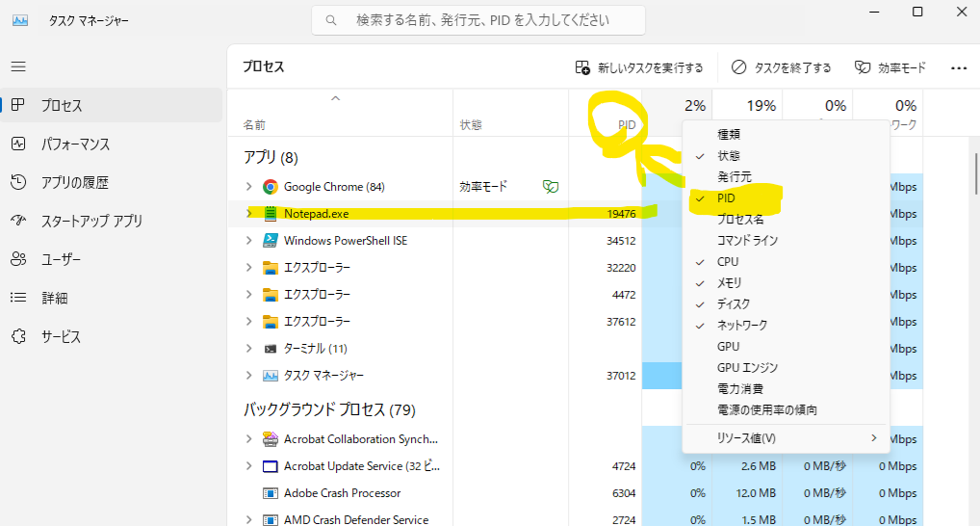Open the hamburger navigation menu
980x526 pixels.
[x=18, y=66]
